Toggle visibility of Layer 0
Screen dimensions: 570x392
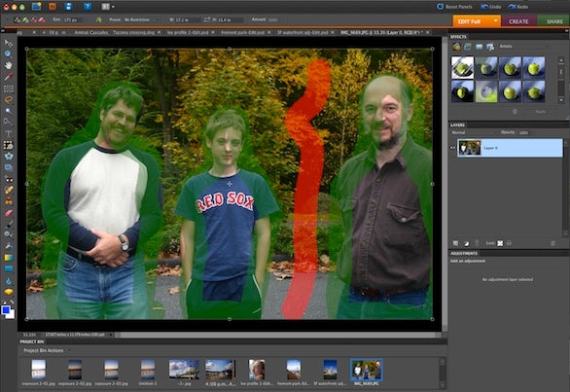453,148
